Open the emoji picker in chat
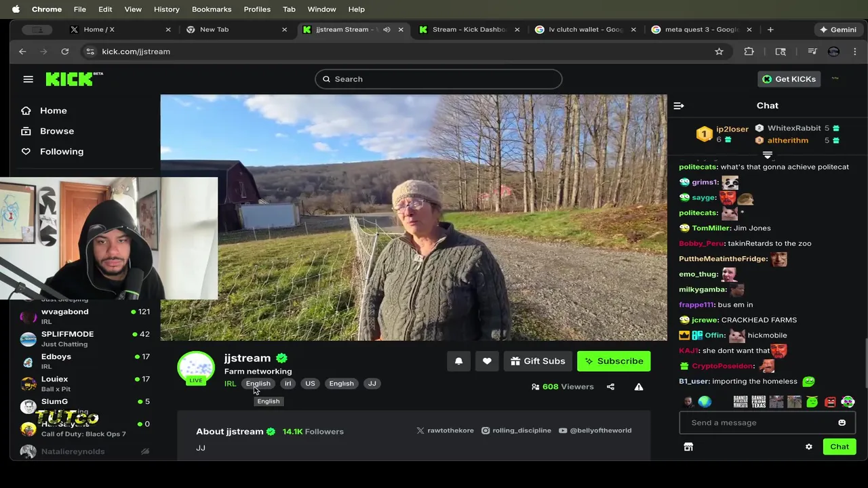 pyautogui.click(x=842, y=423)
